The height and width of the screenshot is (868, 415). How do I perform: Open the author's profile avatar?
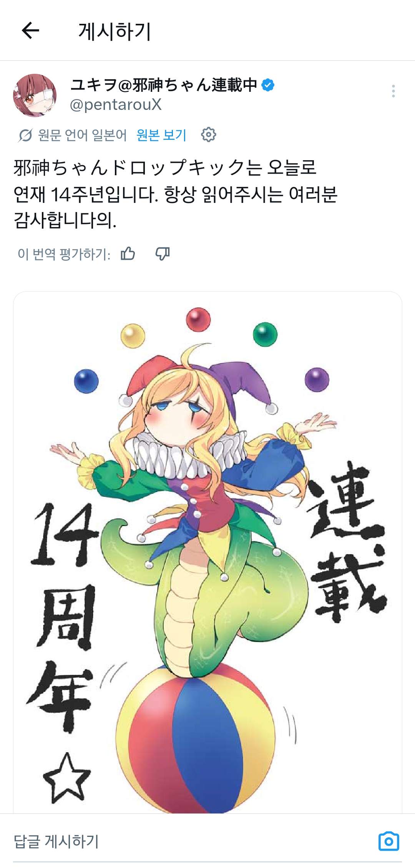[35, 95]
